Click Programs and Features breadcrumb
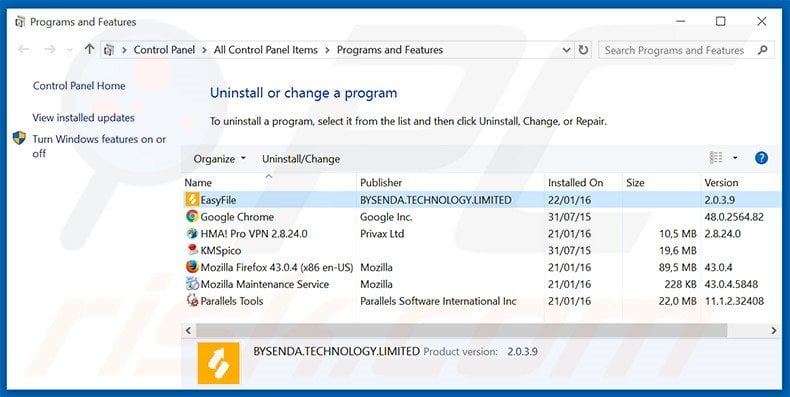Viewport: 790px width, 397px height. tap(390, 50)
